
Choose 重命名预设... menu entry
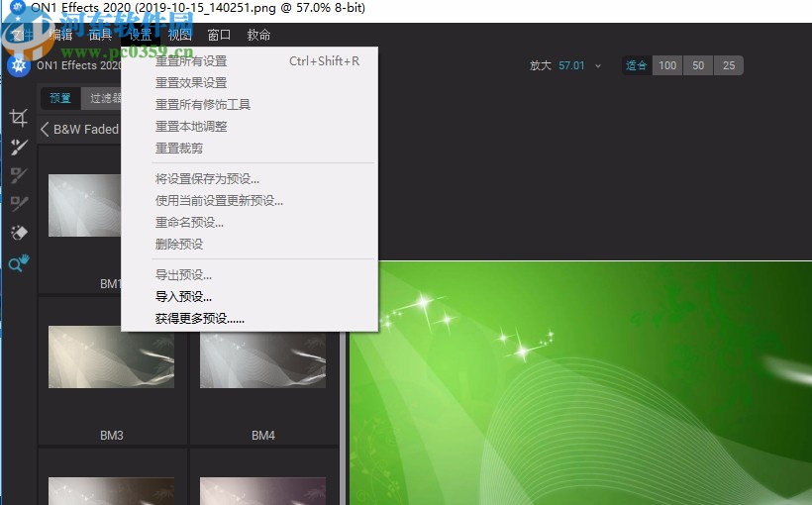250,223
